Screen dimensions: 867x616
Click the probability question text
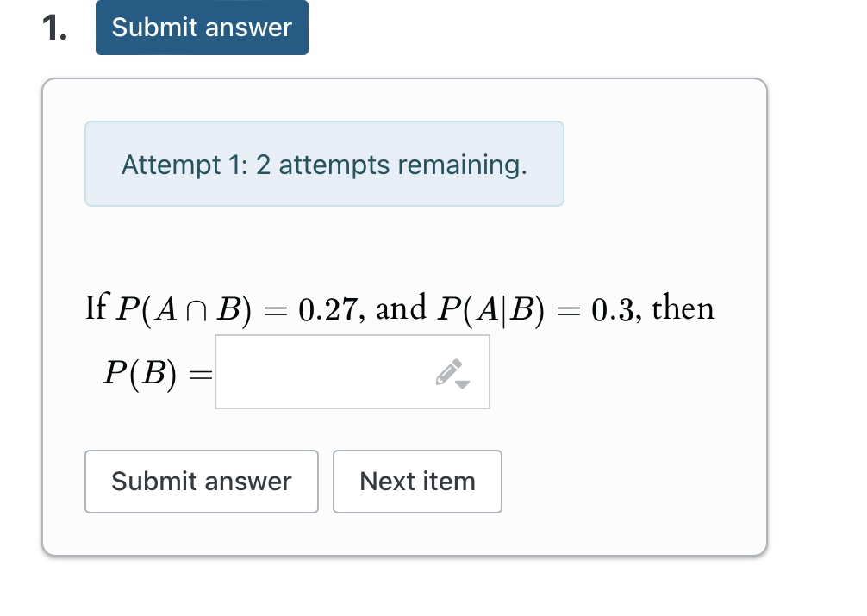[400, 308]
